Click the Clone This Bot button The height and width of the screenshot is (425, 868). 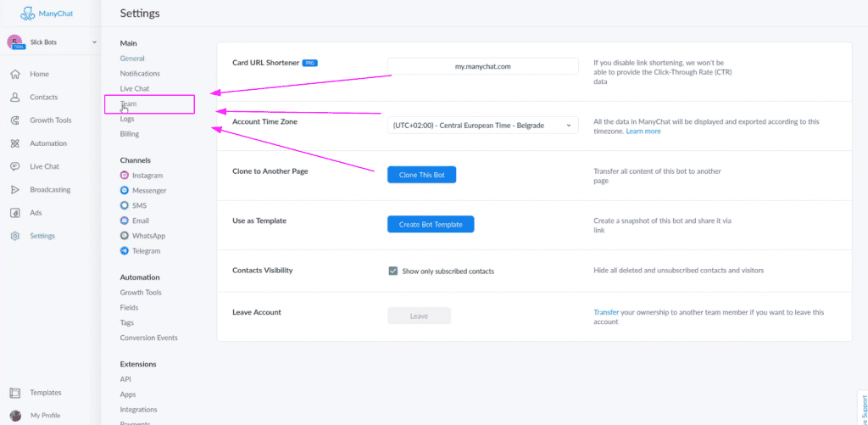[x=422, y=175]
